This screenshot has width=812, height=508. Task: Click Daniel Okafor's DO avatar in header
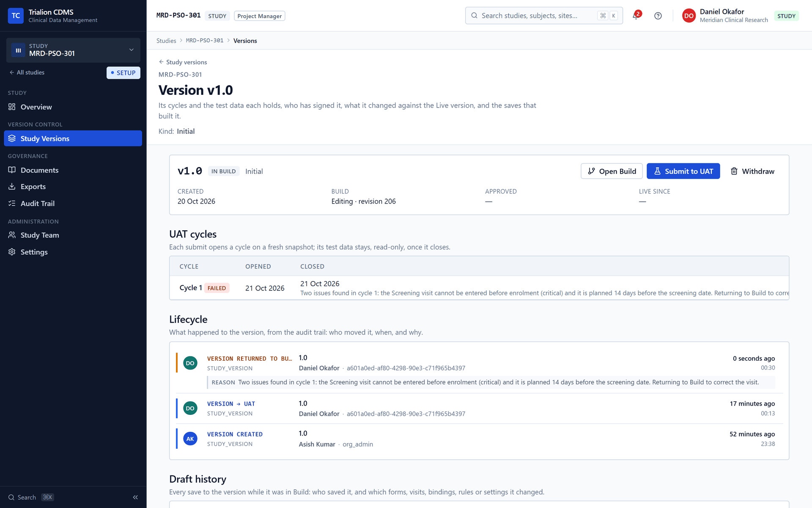[689, 16]
